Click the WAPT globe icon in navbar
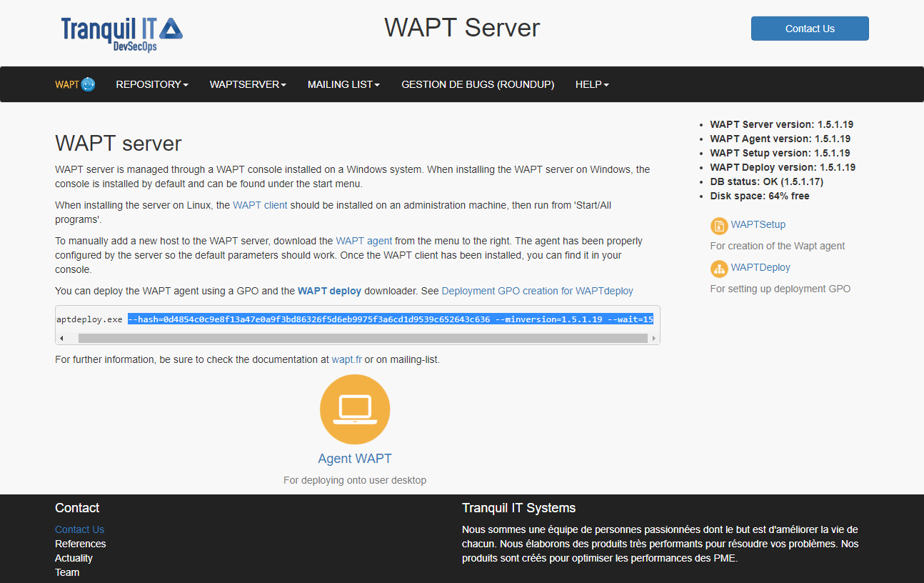The width and height of the screenshot is (924, 583). (x=88, y=84)
